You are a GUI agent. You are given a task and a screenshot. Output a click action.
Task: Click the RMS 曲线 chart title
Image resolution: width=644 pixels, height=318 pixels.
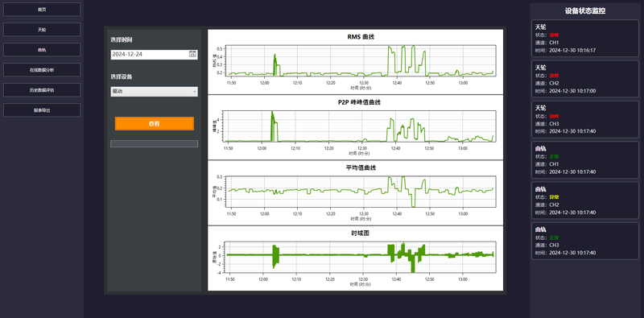(361, 37)
